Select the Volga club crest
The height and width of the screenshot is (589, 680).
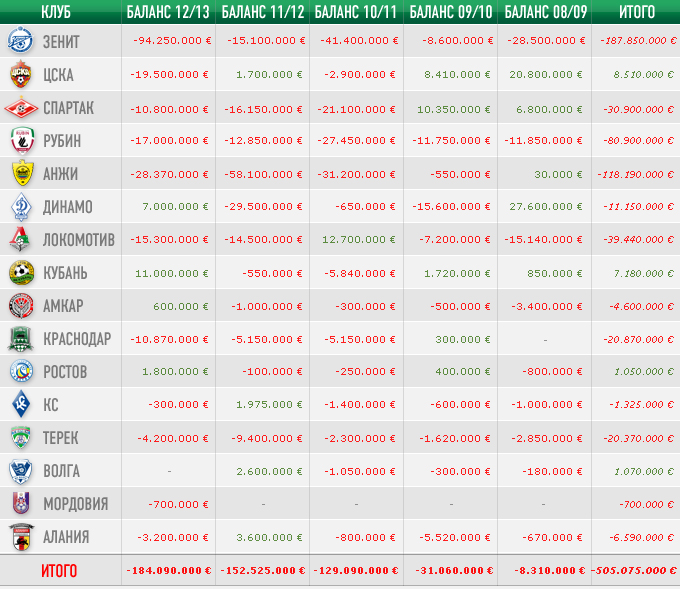[20, 471]
